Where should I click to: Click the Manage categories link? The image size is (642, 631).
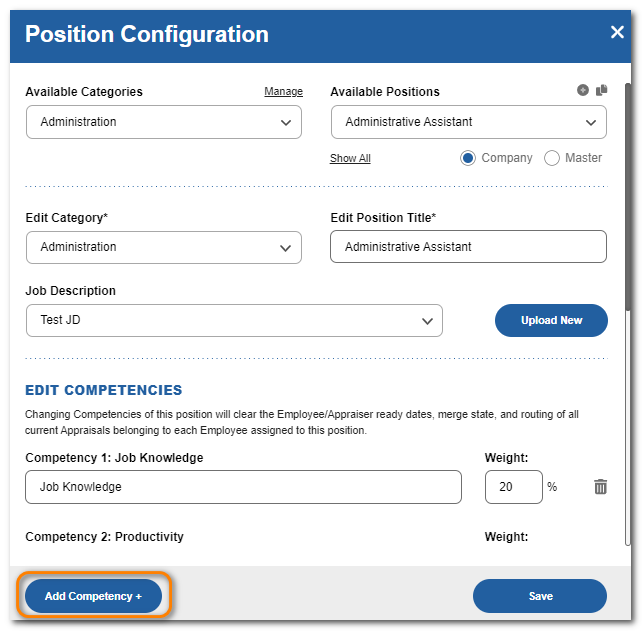[x=283, y=92]
